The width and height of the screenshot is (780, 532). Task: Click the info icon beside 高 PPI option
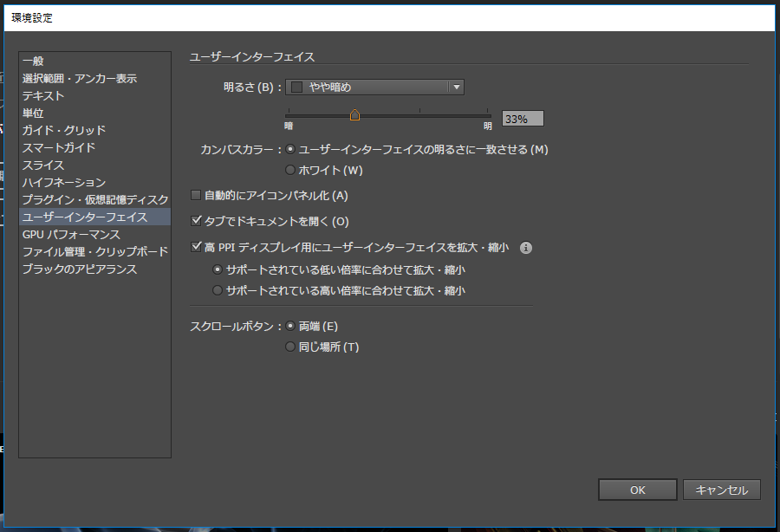[x=526, y=248]
